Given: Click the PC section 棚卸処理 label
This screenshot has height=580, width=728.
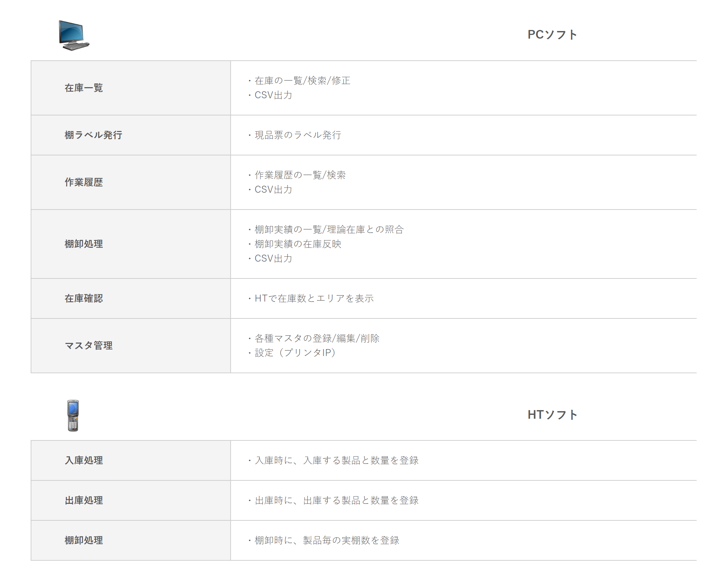Looking at the screenshot, I should (x=84, y=244).
